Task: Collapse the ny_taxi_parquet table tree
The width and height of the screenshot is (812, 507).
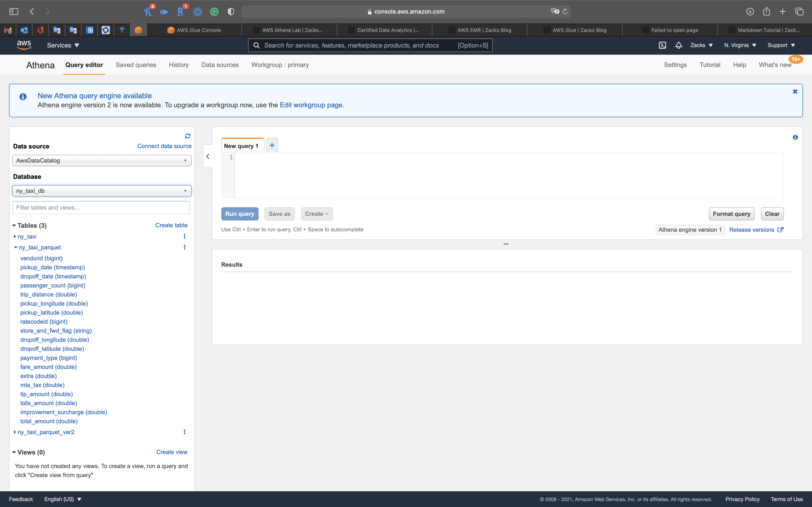Action: pos(15,247)
